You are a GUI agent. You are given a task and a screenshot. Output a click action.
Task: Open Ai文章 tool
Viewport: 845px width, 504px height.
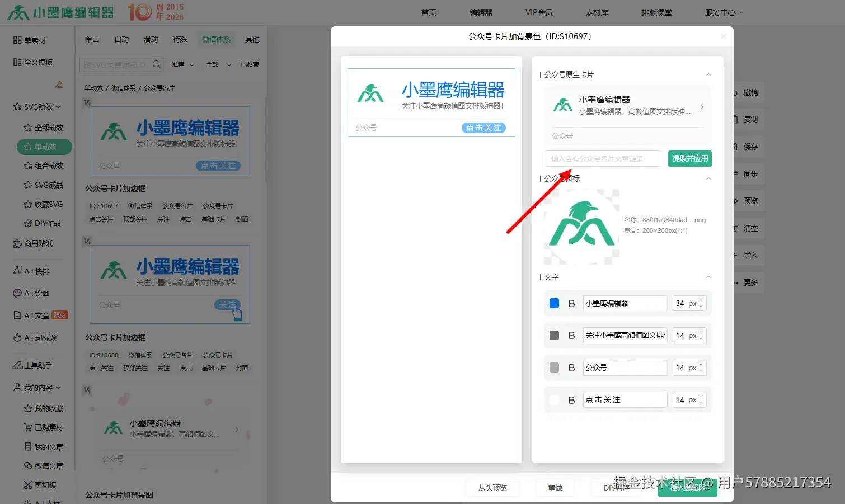point(40,315)
